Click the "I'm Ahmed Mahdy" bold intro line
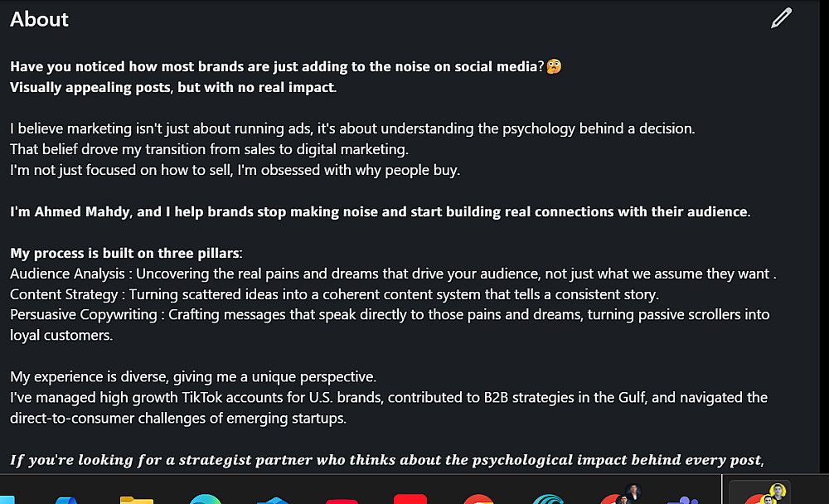The height and width of the screenshot is (504, 829). coord(380,211)
